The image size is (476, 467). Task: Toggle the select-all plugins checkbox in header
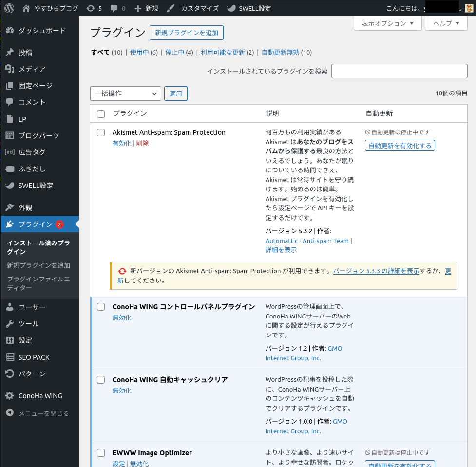(x=101, y=114)
